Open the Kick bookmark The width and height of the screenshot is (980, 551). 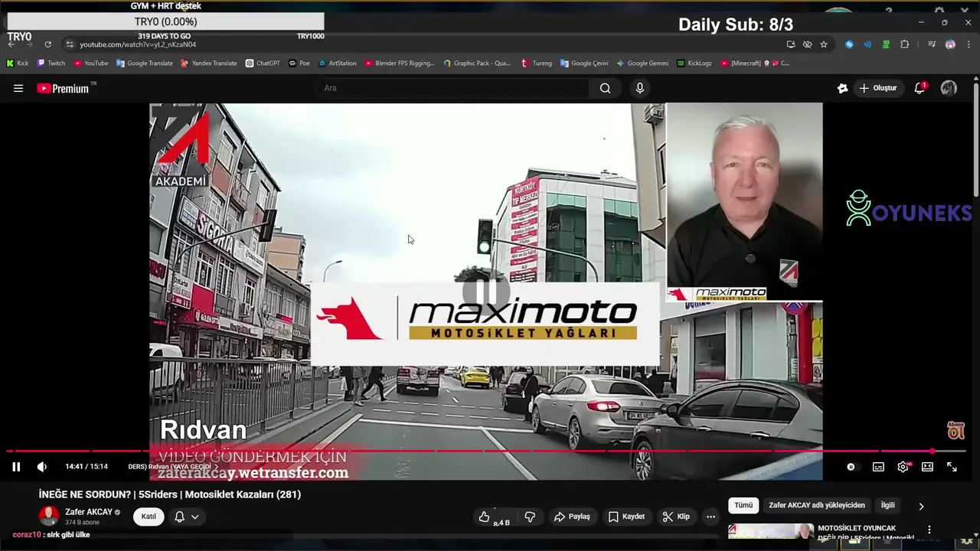point(18,64)
